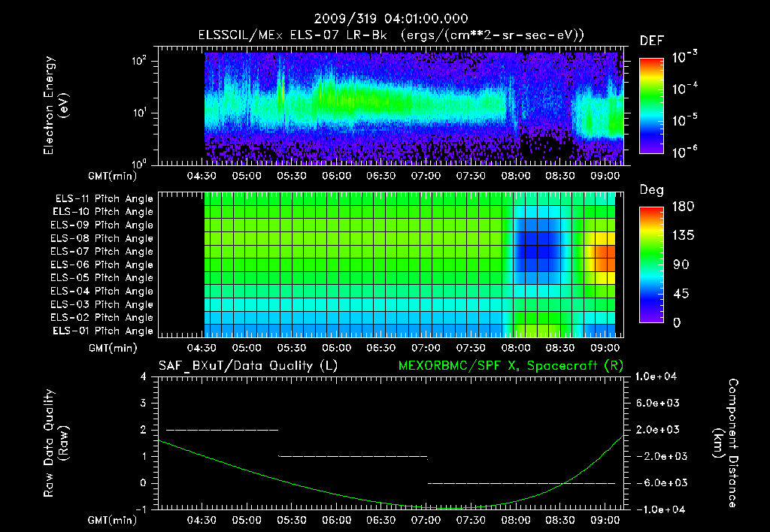Image resolution: width=770 pixels, height=532 pixels.
Task: Select the plot title timestamp 2009/319 04:01:00.000
Action: point(391,19)
